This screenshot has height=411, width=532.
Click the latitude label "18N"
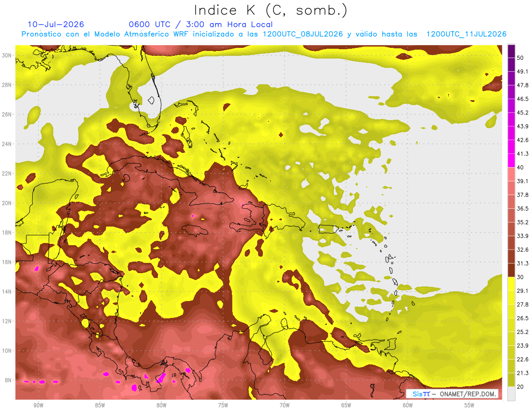coord(6,233)
